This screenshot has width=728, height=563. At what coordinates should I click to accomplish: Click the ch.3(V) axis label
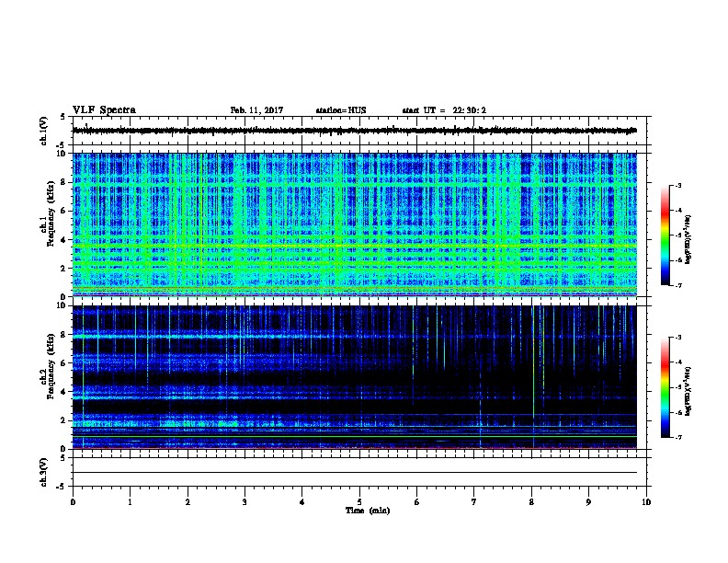tap(44, 472)
